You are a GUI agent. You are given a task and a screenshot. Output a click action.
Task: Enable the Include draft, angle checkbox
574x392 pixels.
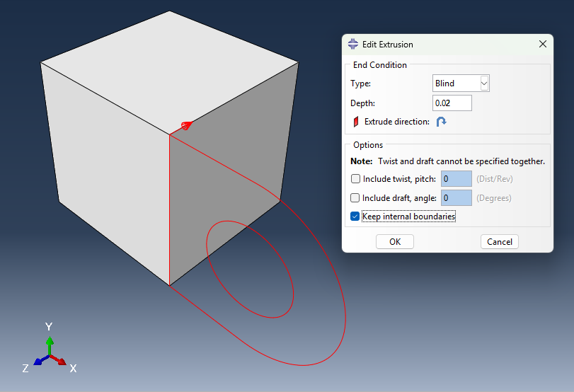click(x=355, y=198)
